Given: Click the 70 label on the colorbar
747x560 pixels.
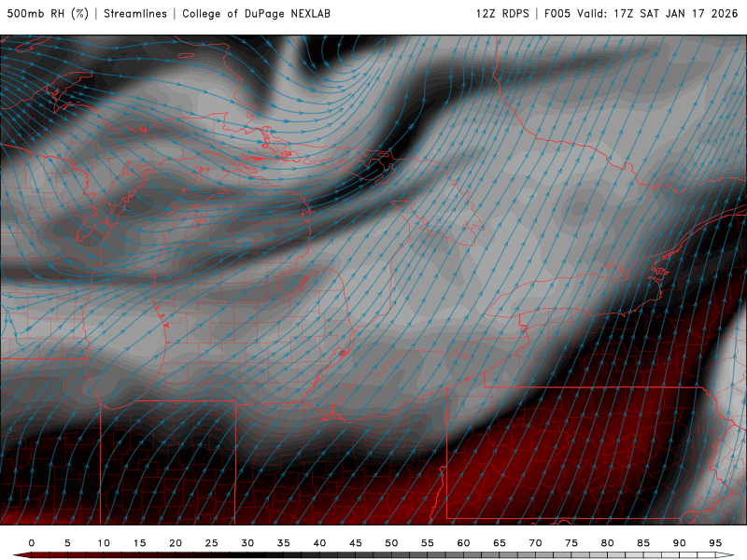Looking at the screenshot, I should tap(535, 543).
